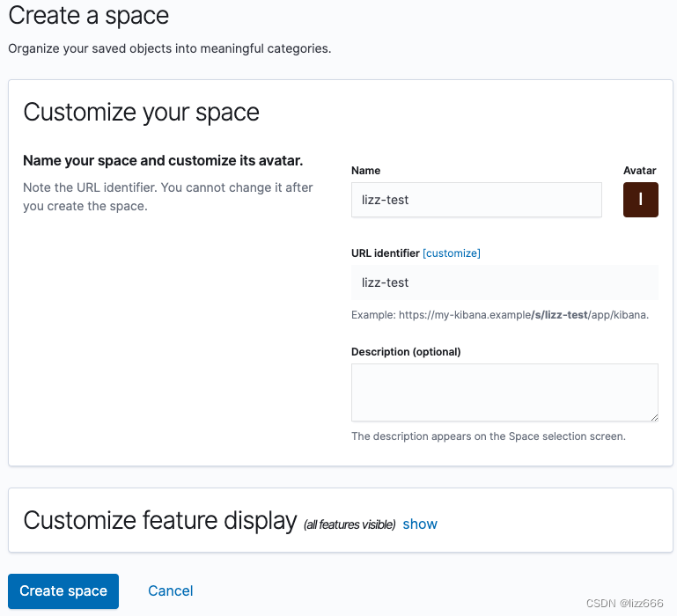677x616 pixels.
Task: Click the resize handle of Description textarea
Action: (x=654, y=417)
